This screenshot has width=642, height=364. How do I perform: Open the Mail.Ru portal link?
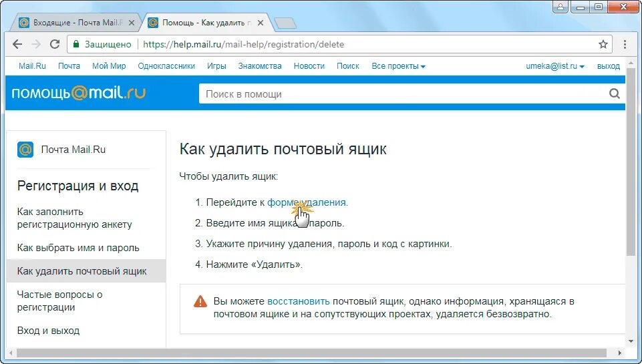(x=32, y=66)
